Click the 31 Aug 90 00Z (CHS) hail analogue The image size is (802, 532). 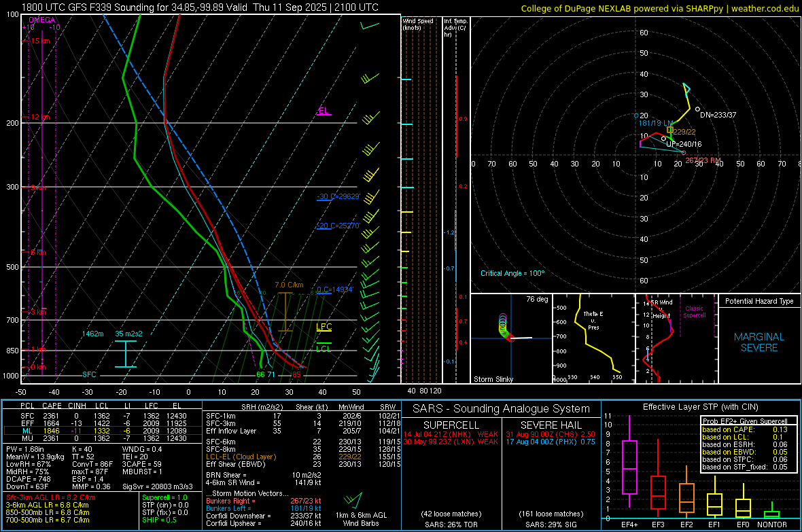(551, 433)
